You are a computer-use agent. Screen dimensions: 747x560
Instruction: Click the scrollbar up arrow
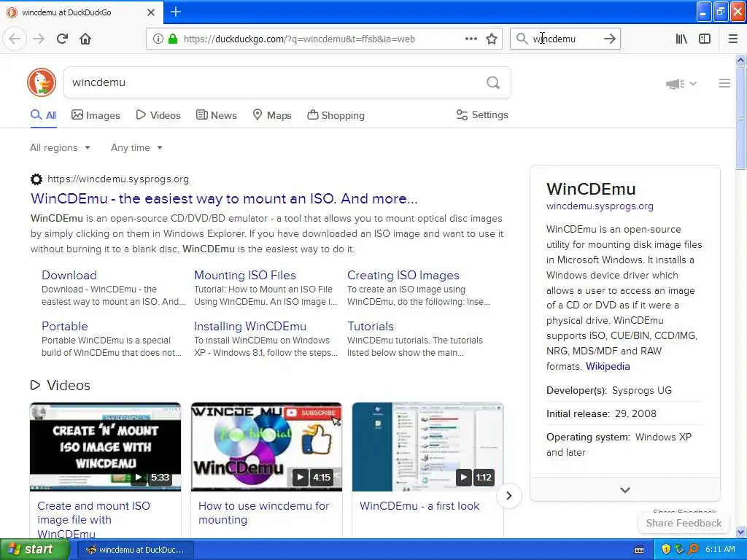click(x=740, y=60)
